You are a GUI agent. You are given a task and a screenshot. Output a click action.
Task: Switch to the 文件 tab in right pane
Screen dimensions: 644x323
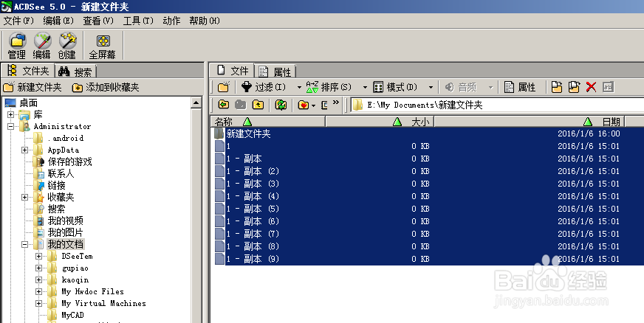tap(233, 71)
